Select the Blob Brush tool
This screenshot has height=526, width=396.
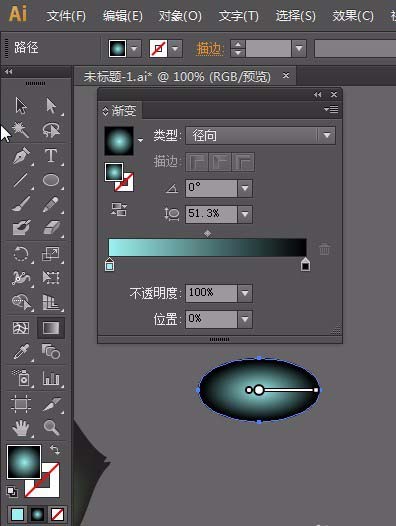coord(21,227)
